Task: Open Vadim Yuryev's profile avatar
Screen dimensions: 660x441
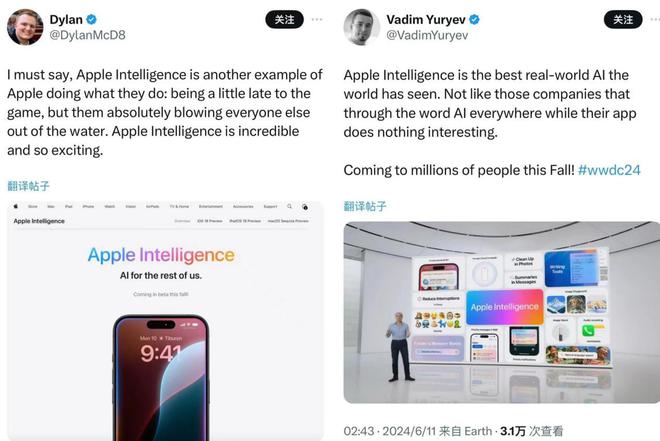Action: (x=362, y=27)
